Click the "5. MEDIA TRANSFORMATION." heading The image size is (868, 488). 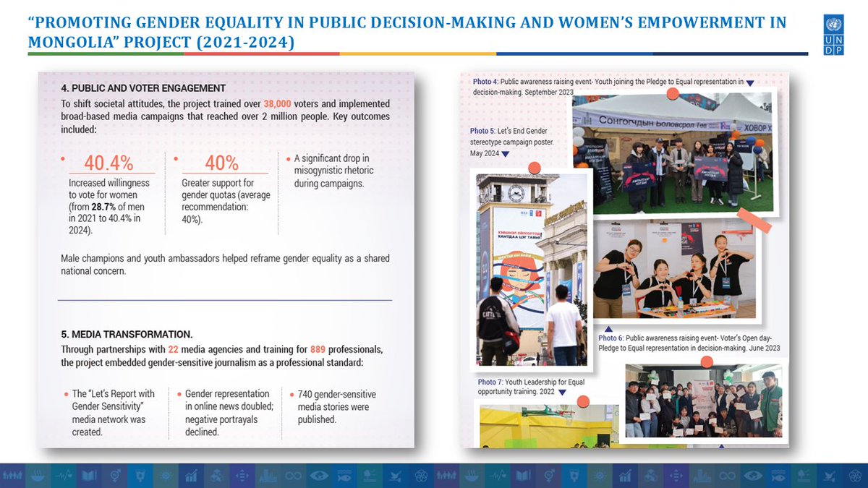(x=127, y=334)
